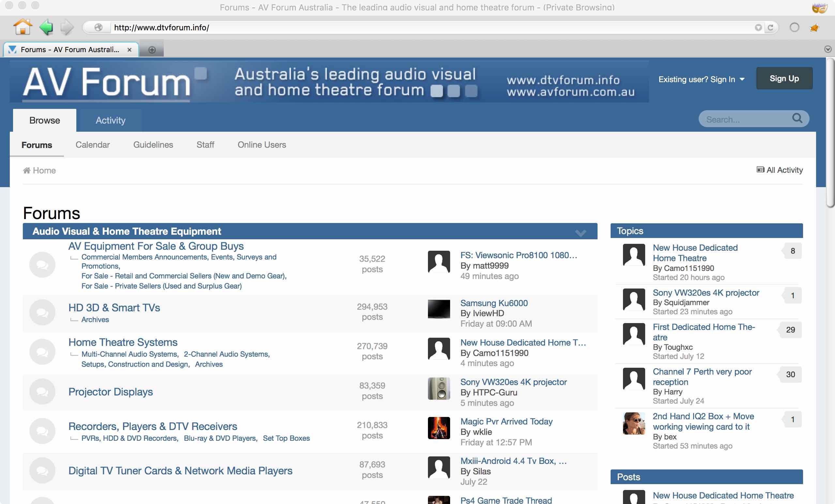Click IviewHD TV avatar thumbnail
This screenshot has height=504, width=835.
pos(439,309)
